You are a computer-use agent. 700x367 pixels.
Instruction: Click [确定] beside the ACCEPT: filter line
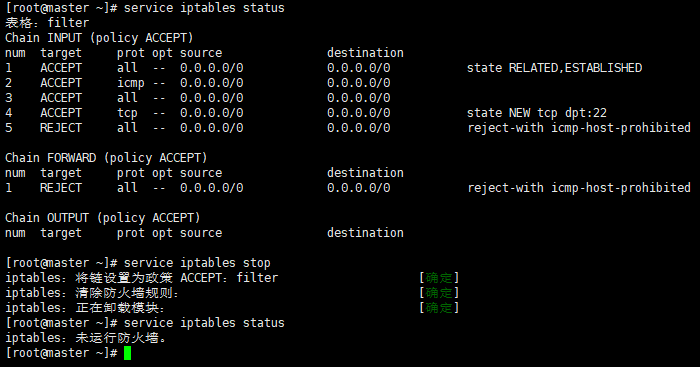point(439,278)
